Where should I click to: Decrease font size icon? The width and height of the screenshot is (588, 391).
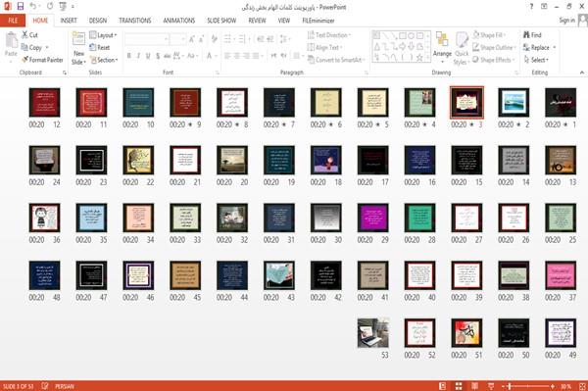(201, 39)
